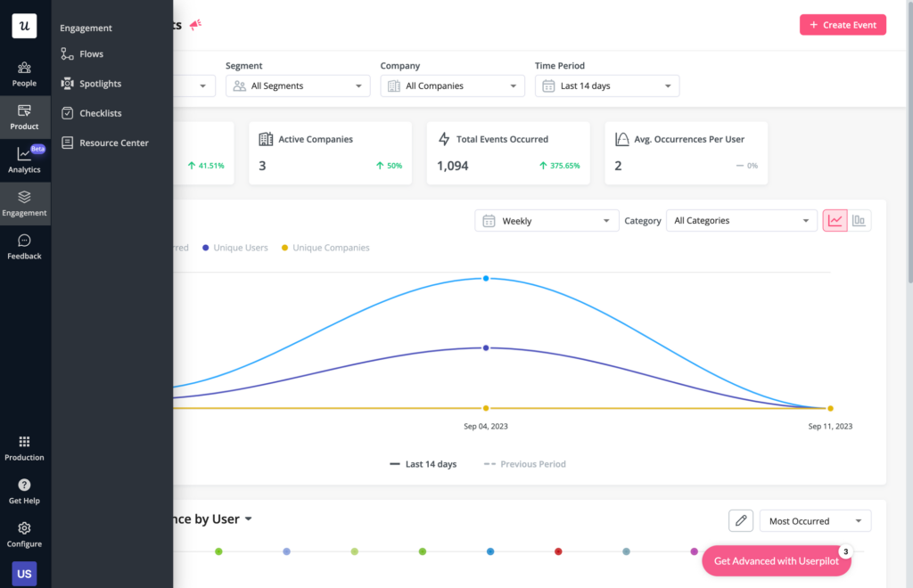Change the Weekly granularity dropdown
This screenshot has width=913, height=588.
[546, 220]
